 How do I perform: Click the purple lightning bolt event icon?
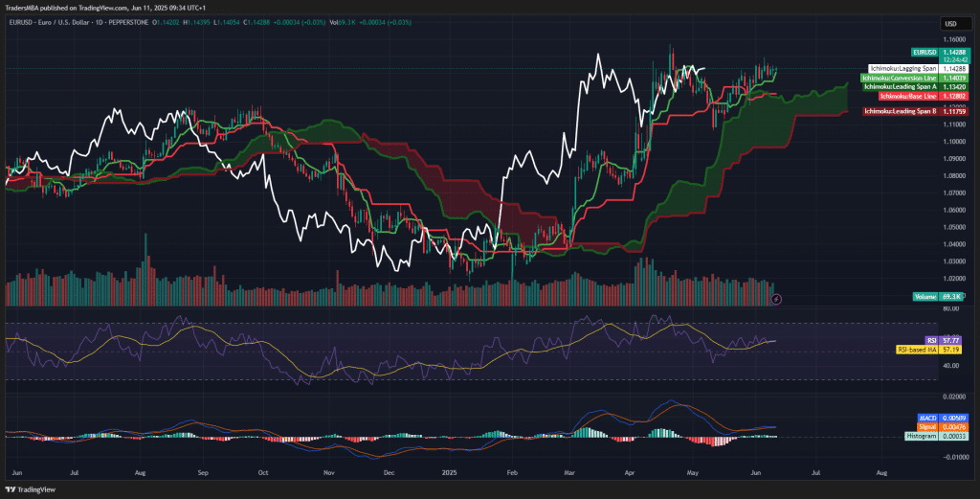pos(776,299)
